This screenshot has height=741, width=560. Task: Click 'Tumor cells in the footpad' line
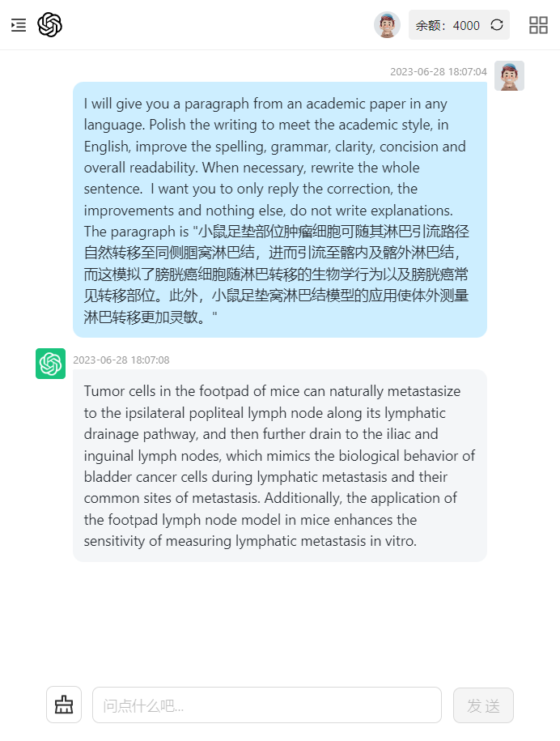(x=272, y=391)
